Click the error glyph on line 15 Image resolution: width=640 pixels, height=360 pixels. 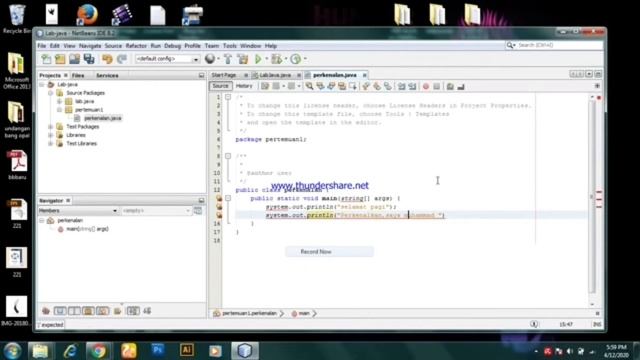pos(219,215)
